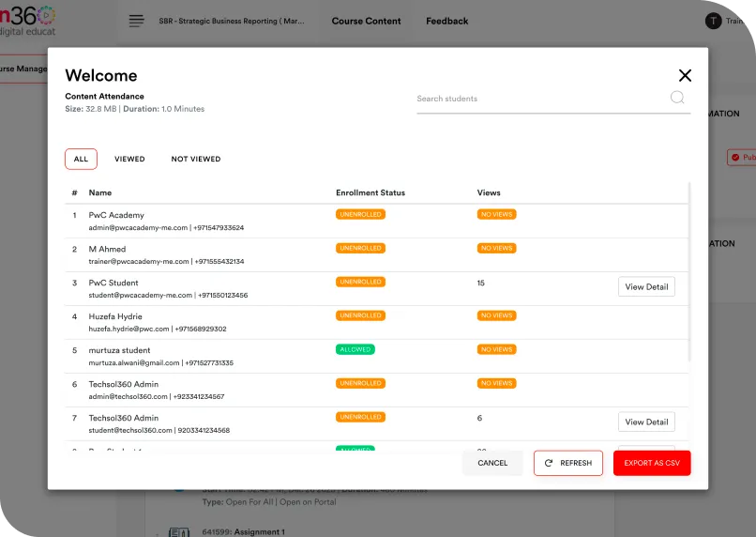Switch to the VIEWED tab
This screenshot has width=756, height=537.
(129, 160)
